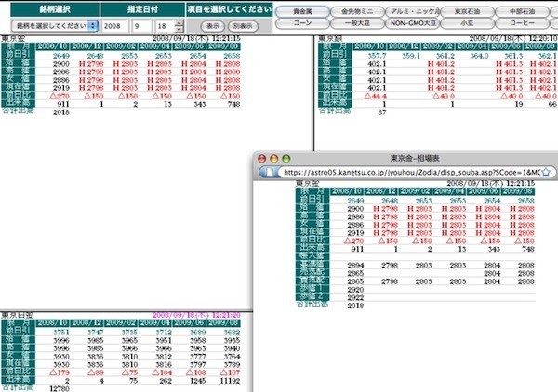Click the 別表示 button

pyautogui.click(x=243, y=26)
